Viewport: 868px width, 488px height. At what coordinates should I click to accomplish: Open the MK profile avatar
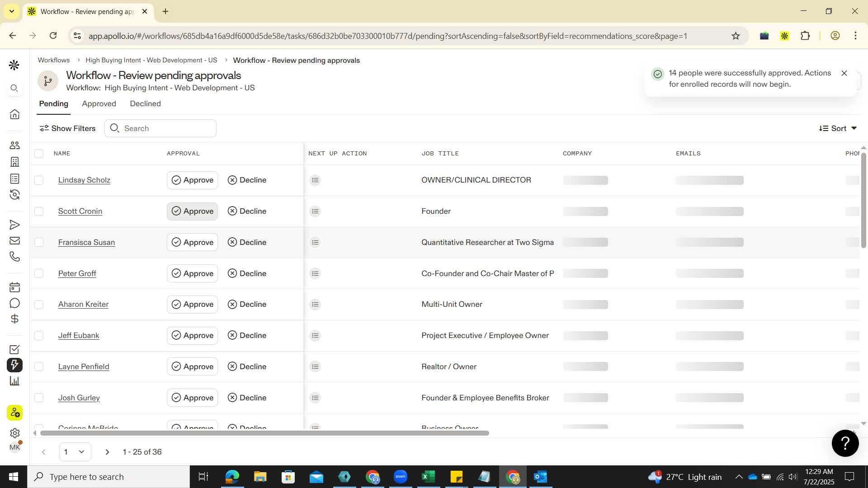point(14,447)
